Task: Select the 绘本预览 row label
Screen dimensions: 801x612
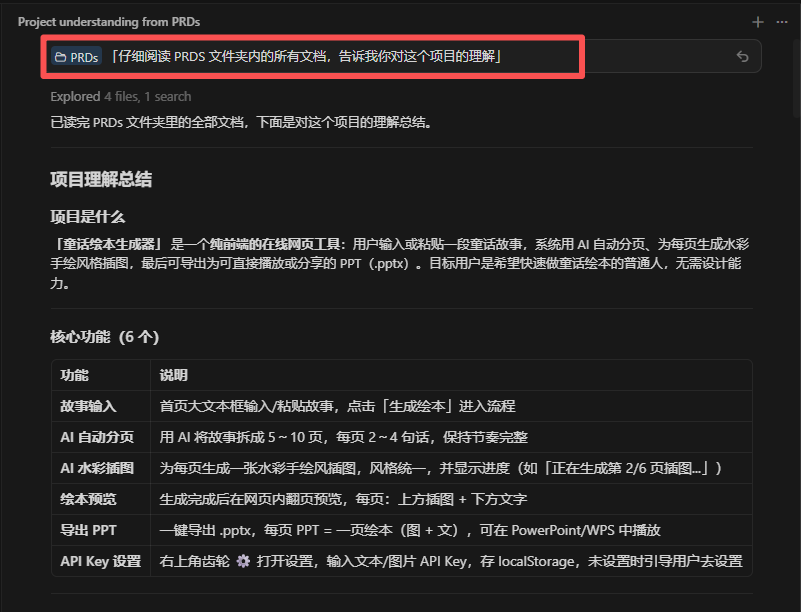Action: coord(88,499)
